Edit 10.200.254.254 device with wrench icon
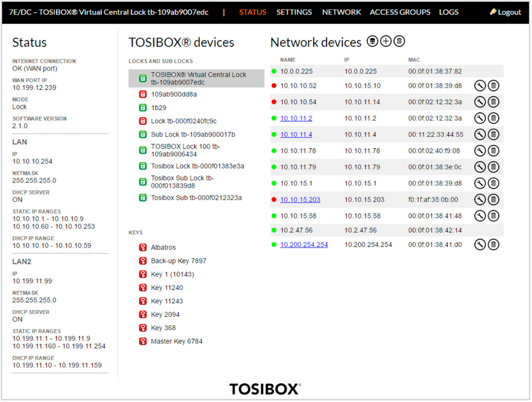 480,245
